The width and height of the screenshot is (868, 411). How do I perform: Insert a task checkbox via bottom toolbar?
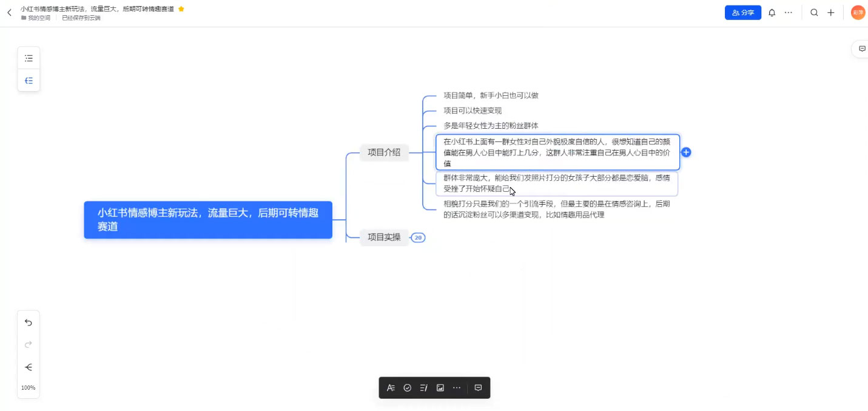click(x=407, y=387)
